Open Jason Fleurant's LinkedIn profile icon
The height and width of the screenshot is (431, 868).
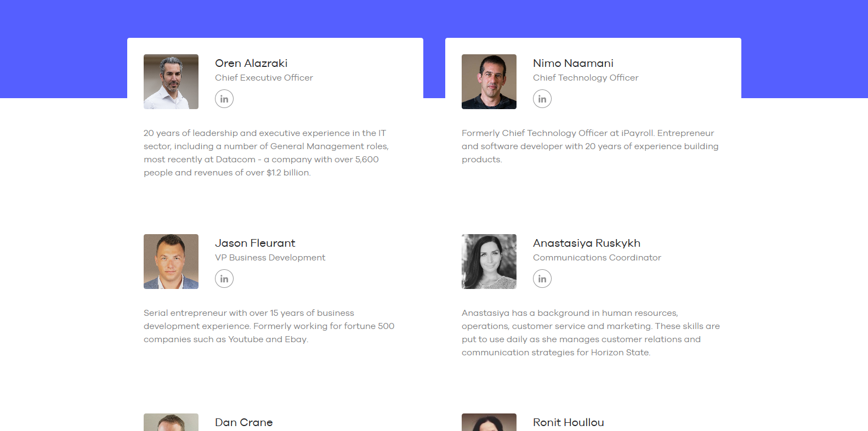[224, 279]
